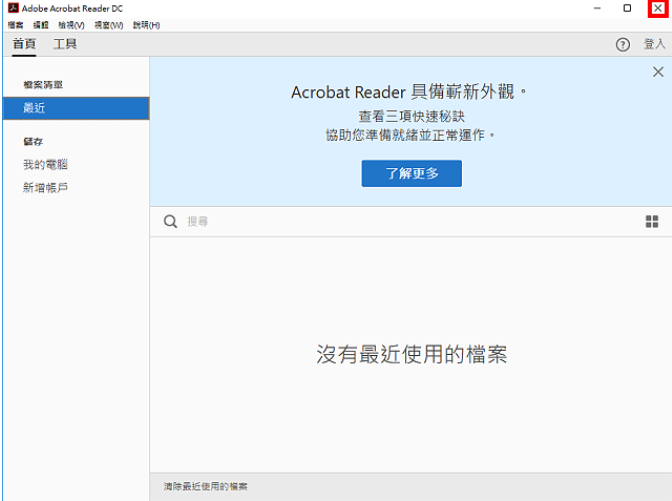Close the Acrobat Reader window
The height and width of the screenshot is (501, 672).
pyautogui.click(x=657, y=8)
